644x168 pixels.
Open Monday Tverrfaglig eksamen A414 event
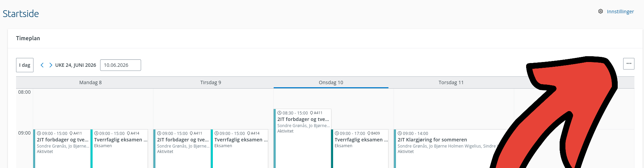pos(120,149)
